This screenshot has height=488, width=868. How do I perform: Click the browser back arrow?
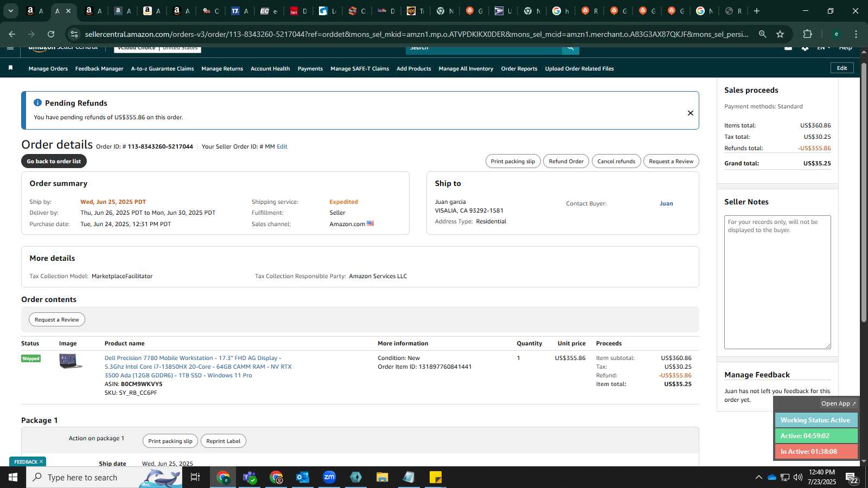(x=12, y=34)
